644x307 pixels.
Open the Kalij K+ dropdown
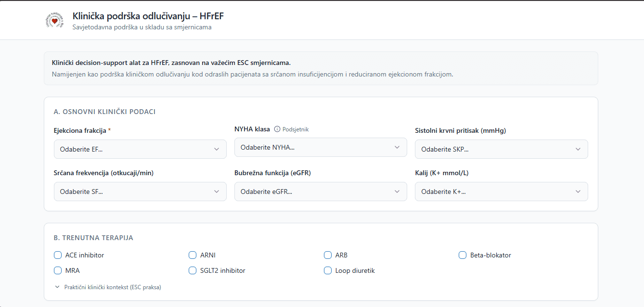pos(501,192)
